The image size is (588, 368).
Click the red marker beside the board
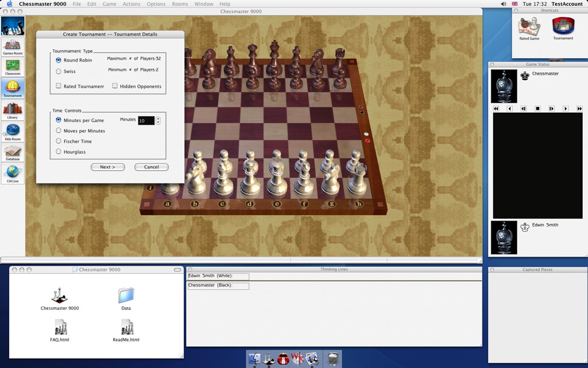(367, 141)
